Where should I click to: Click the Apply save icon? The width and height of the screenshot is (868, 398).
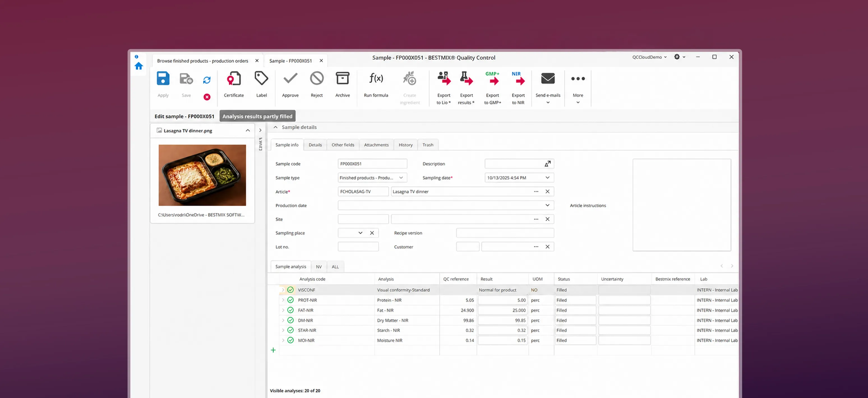(x=163, y=79)
